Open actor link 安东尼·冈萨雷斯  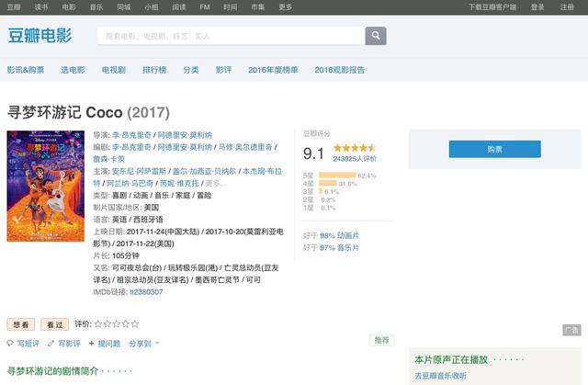pyautogui.click(x=139, y=171)
